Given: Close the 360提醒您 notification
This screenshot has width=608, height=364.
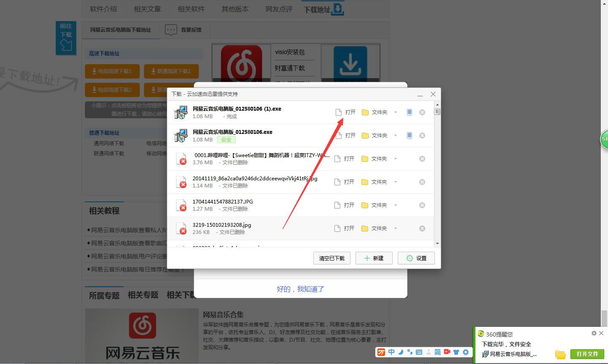Looking at the screenshot, I should pyautogui.click(x=601, y=333).
